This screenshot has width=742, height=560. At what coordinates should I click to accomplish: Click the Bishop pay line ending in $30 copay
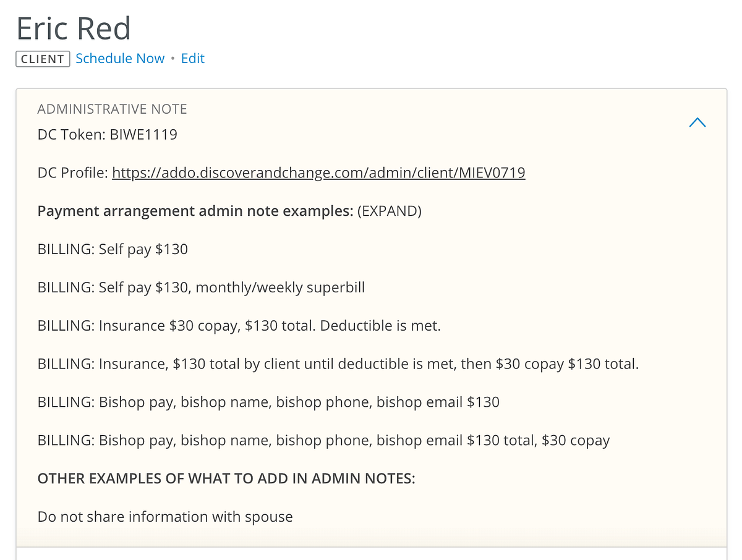324,441
